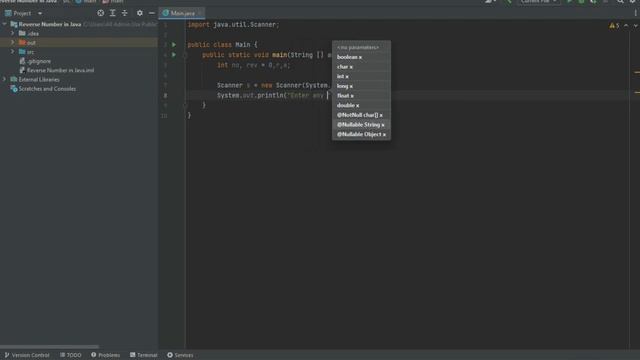Click the Debug bug icon in toolbar

(581, 2)
